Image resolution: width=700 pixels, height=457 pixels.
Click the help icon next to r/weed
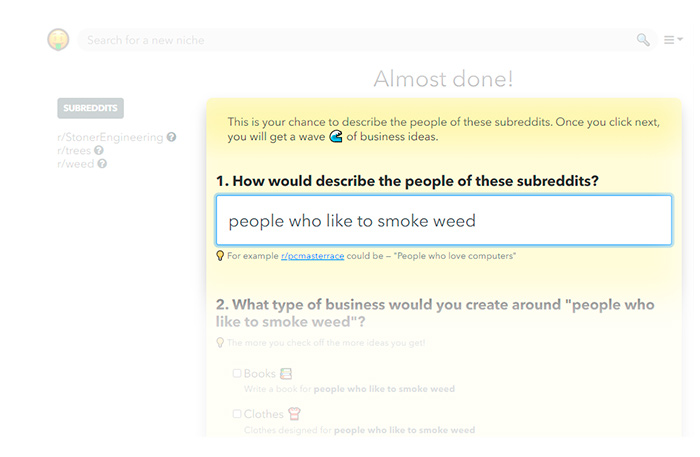(x=102, y=164)
